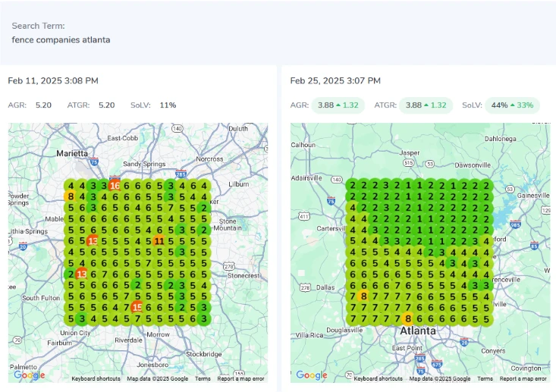Open the Terms link on the Feb 11 map

(x=203, y=378)
